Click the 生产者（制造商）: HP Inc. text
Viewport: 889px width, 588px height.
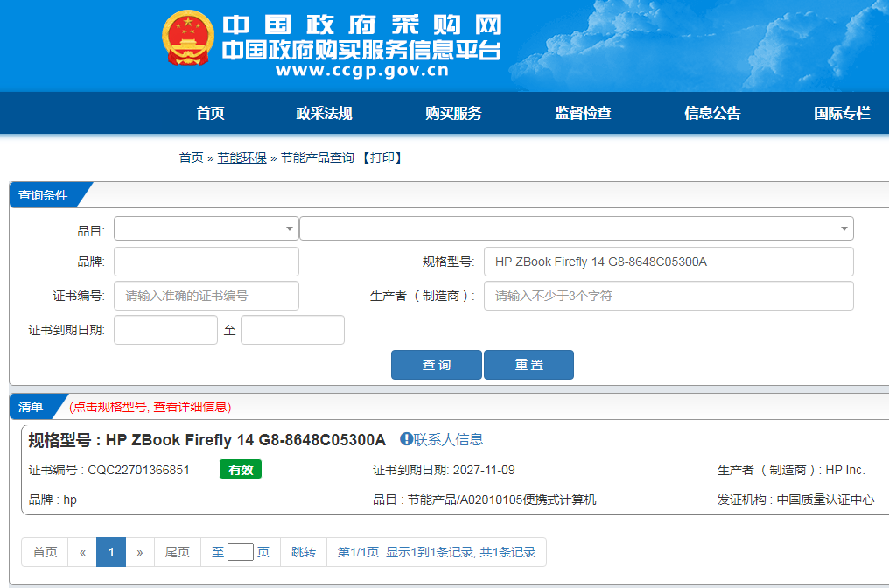[x=791, y=470]
